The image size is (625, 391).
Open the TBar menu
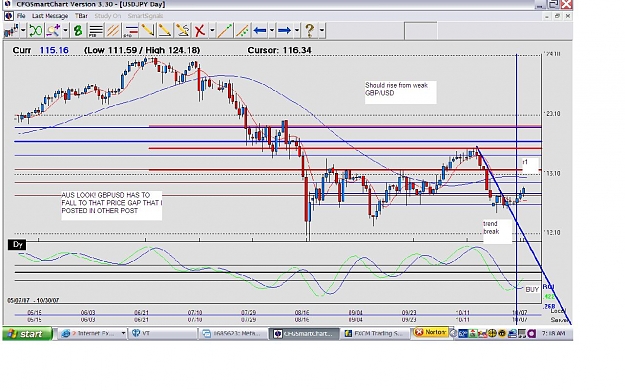[x=81, y=16]
